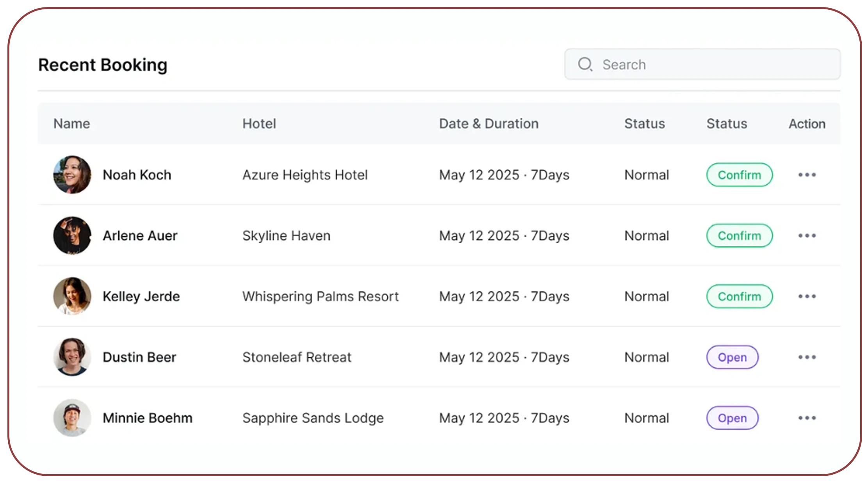The height and width of the screenshot is (484, 868).
Task: Open the three-dot menu for Arlene Auer
Action: (x=807, y=235)
